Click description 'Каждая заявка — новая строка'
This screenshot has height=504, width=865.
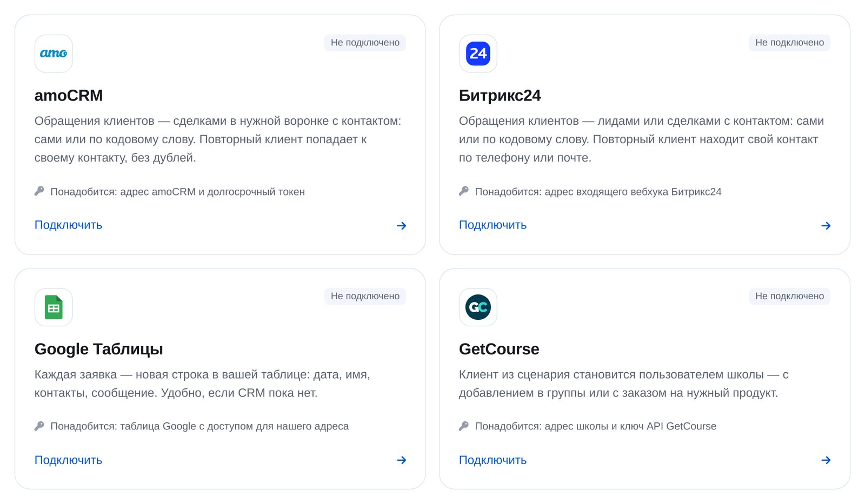coord(202,384)
